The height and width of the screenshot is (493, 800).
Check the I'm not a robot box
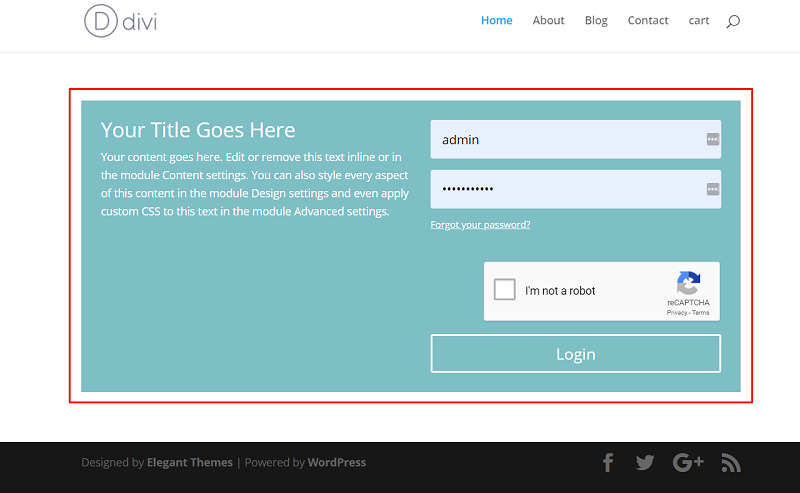pos(505,289)
